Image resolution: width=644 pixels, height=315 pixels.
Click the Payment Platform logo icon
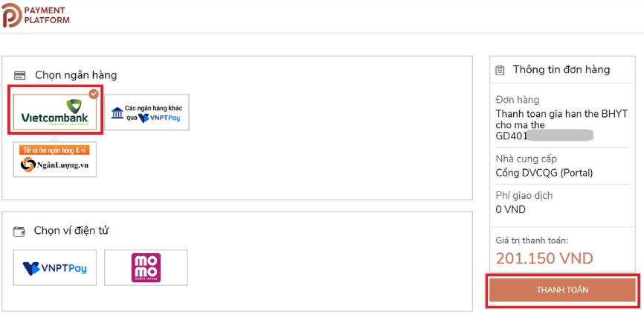(12, 15)
